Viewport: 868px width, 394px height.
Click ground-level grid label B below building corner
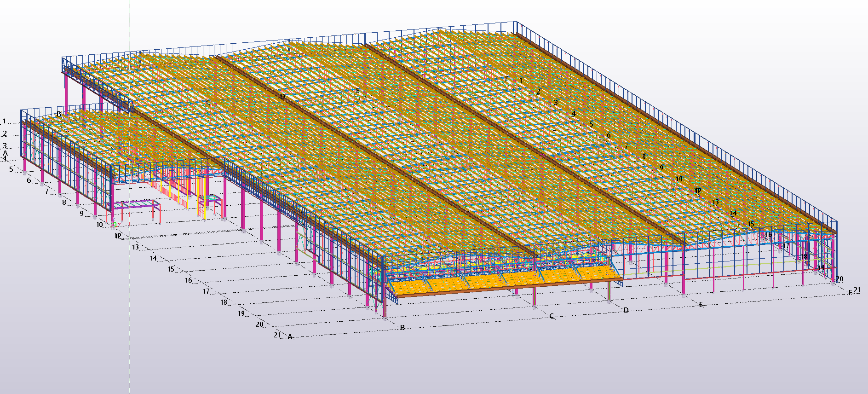click(402, 328)
